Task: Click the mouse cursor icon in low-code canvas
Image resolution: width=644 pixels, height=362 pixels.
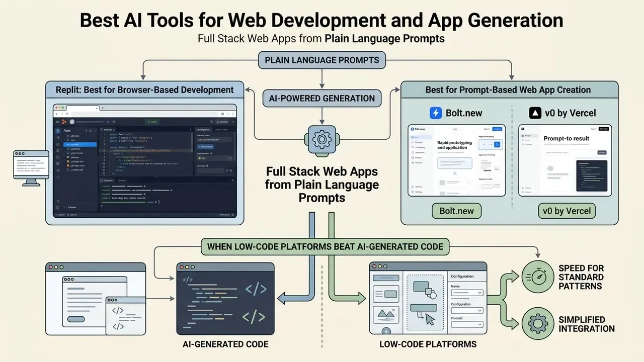Action: coord(430,319)
